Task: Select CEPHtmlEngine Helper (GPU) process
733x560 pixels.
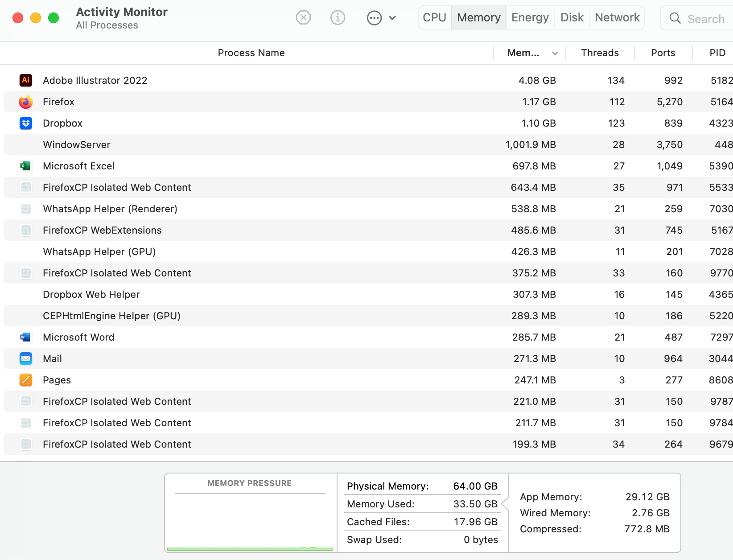Action: (368, 316)
